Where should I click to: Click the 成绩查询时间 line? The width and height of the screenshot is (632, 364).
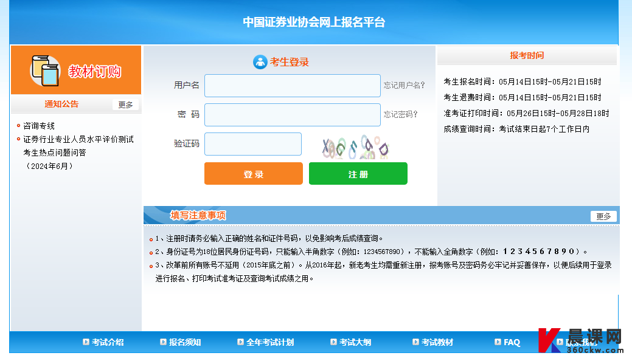516,129
